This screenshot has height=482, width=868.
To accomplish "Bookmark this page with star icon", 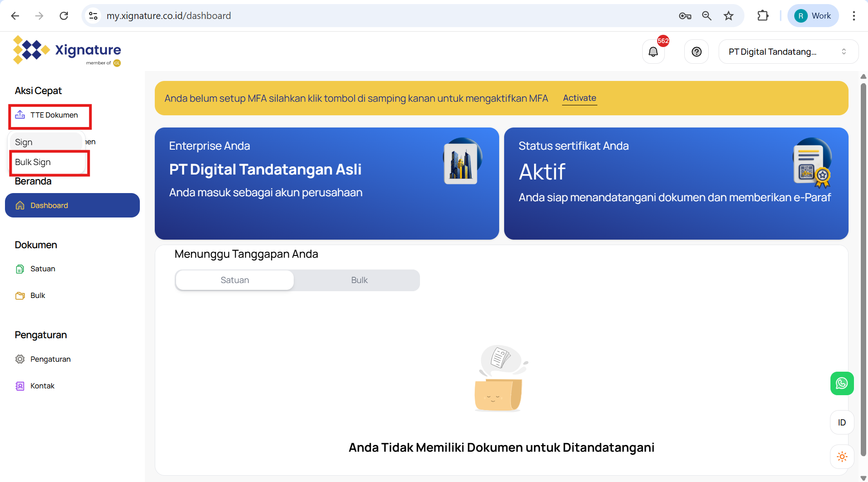I will click(x=729, y=16).
